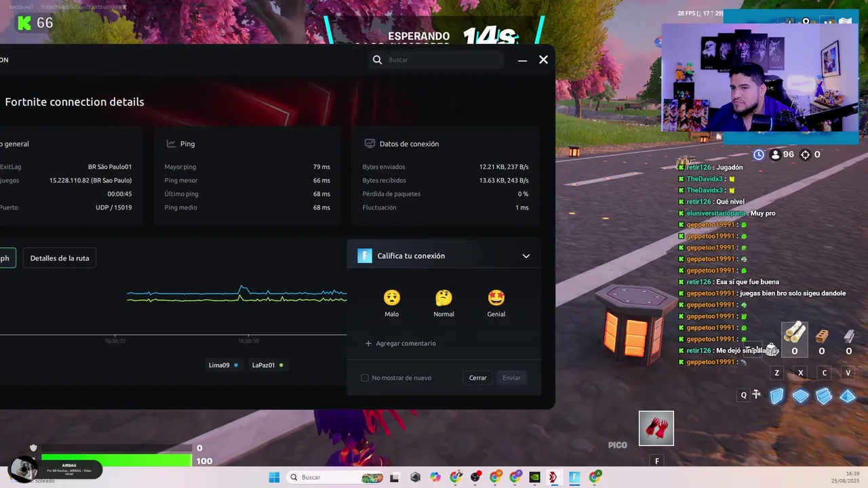The height and width of the screenshot is (488, 868).
Task: Click the 'UDP / 15019' port value
Action: (x=114, y=207)
